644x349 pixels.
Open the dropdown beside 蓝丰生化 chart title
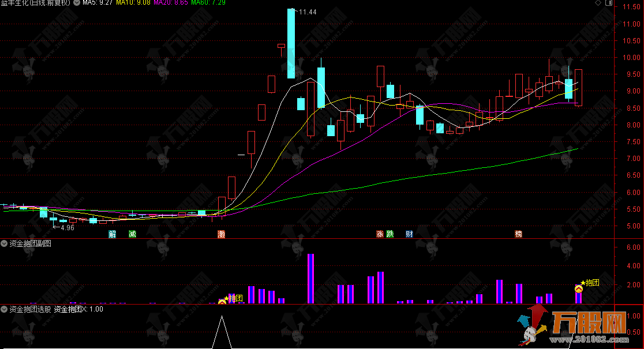click(x=76, y=2)
